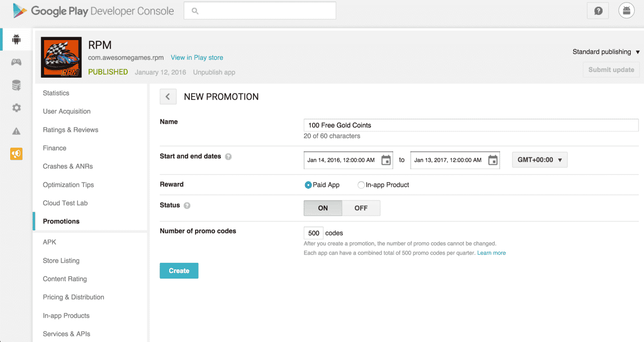Screen dimensions: 644x342
Task: Open Settings gear icon in left rail
Action: click(16, 108)
